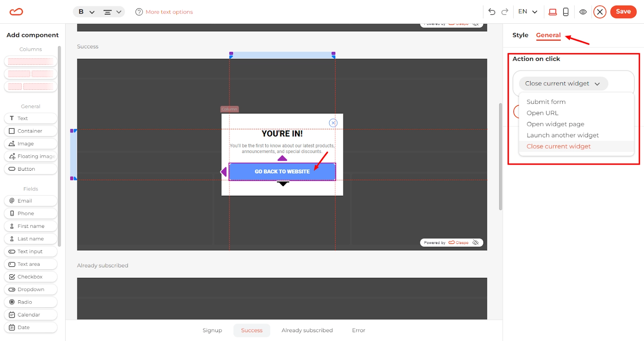Expand the alignment dropdown chevron
Viewport: 644px width, 341px height.
click(x=119, y=12)
